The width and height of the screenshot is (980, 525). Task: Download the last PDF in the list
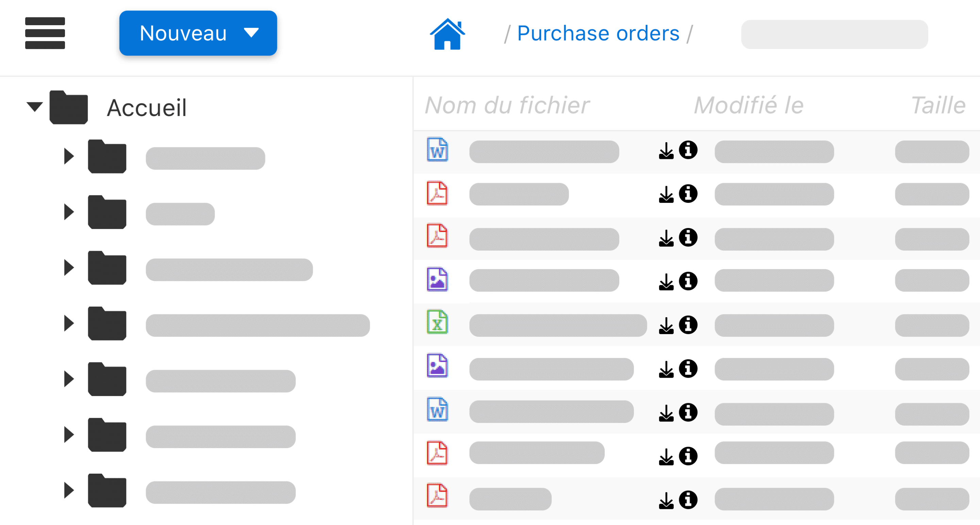pos(666,501)
